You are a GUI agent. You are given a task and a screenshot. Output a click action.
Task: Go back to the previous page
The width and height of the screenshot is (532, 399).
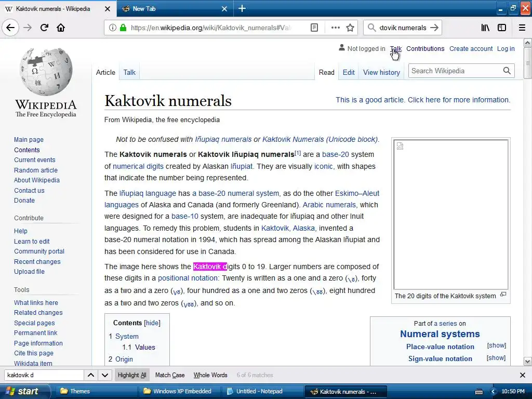pyautogui.click(x=10, y=28)
